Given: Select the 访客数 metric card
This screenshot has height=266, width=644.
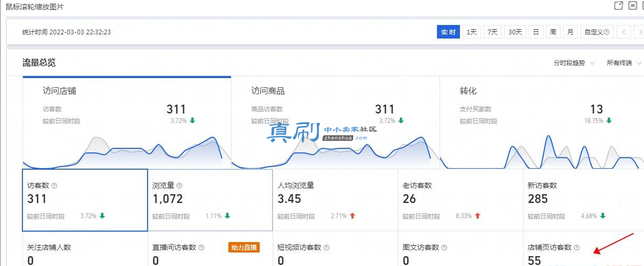Looking at the screenshot, I should pos(85,200).
